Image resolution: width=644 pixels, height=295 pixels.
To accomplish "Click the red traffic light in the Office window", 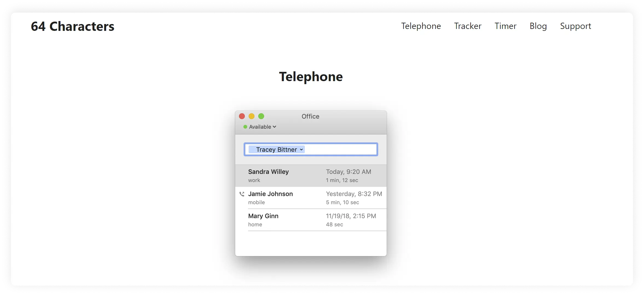I will (x=242, y=116).
